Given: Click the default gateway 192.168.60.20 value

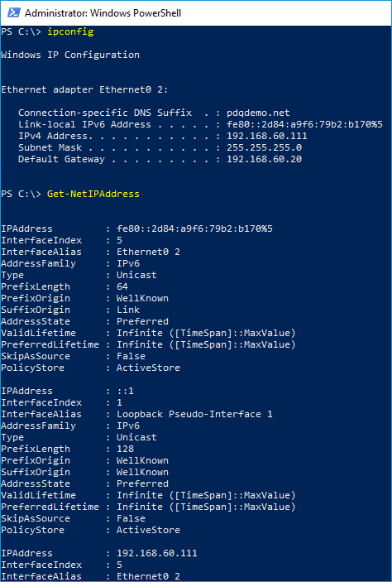Looking at the screenshot, I should (x=264, y=159).
